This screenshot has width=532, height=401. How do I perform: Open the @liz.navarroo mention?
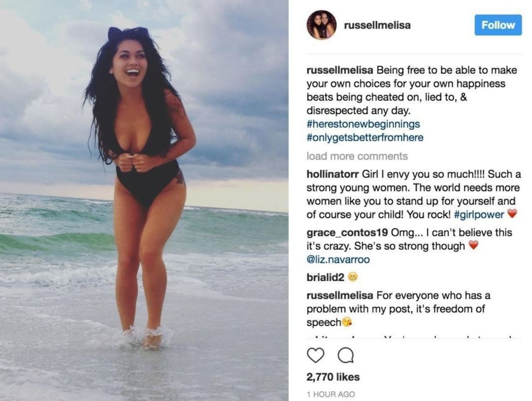(x=338, y=259)
